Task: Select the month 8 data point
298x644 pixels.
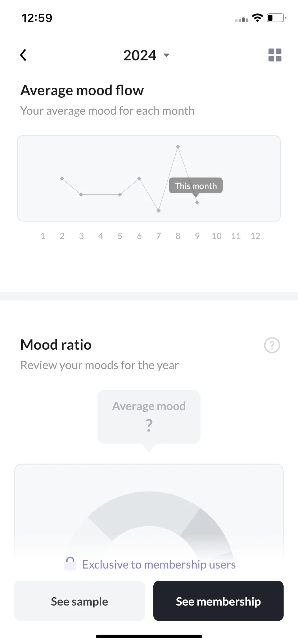Action: point(178,147)
